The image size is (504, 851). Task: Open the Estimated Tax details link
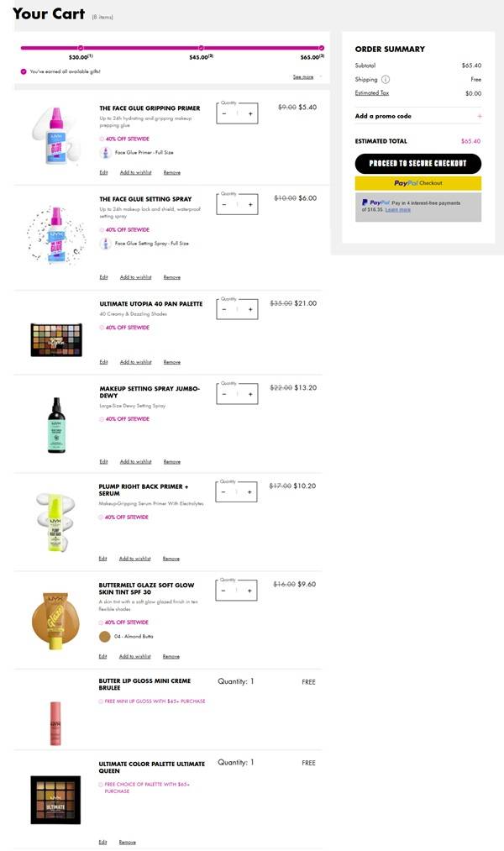point(372,93)
